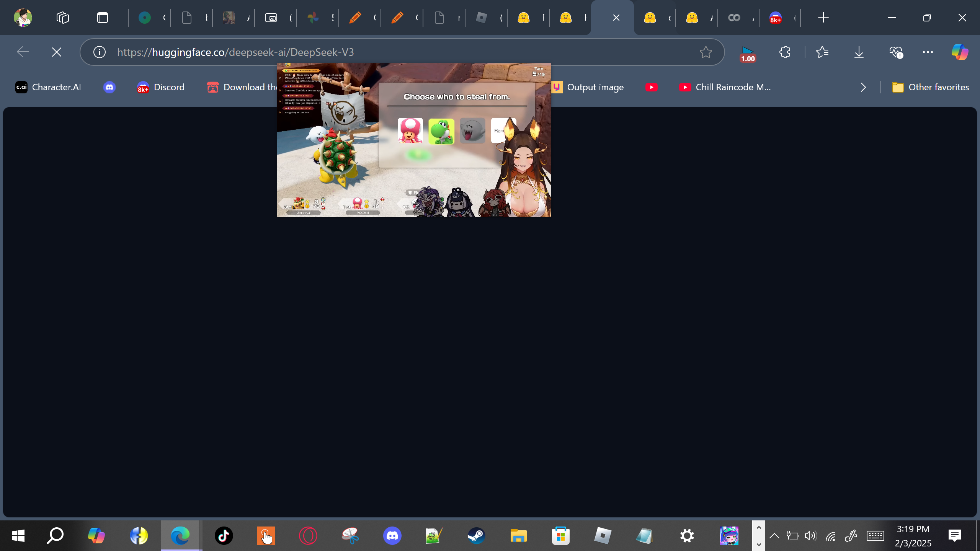Open the orange touch pointer app
This screenshot has width=980, height=551.
(266, 536)
